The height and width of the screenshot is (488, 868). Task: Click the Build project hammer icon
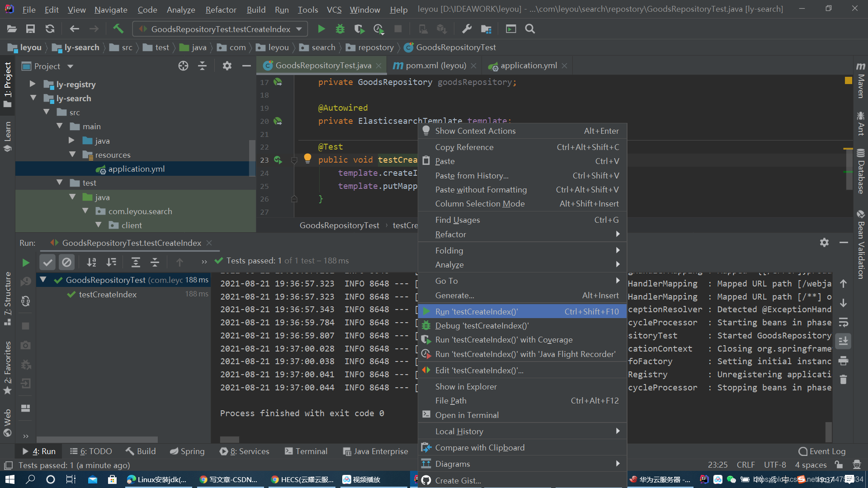coord(118,29)
